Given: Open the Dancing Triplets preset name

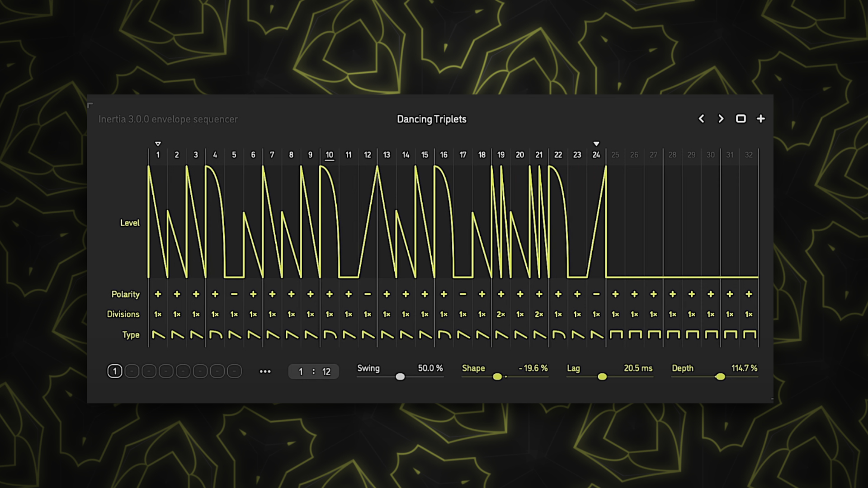Looking at the screenshot, I should click(431, 119).
